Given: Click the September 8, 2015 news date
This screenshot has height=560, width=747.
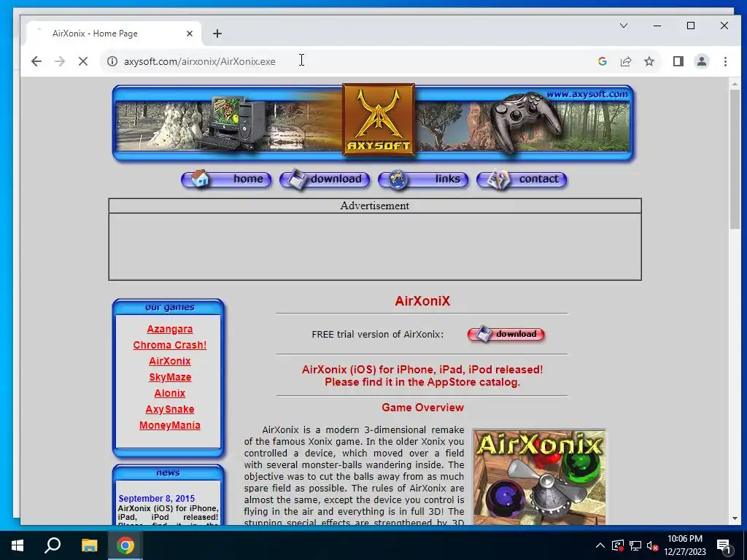Looking at the screenshot, I should 156,499.
